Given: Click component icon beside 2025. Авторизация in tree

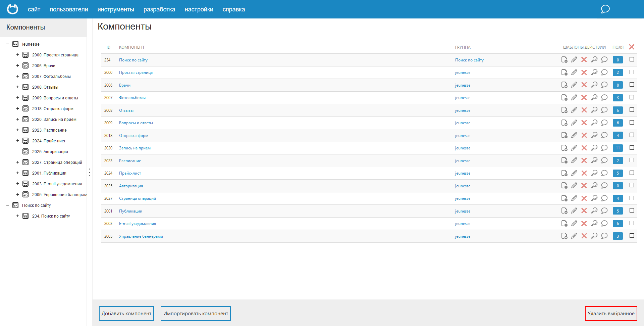Looking at the screenshot, I should 25,151.
